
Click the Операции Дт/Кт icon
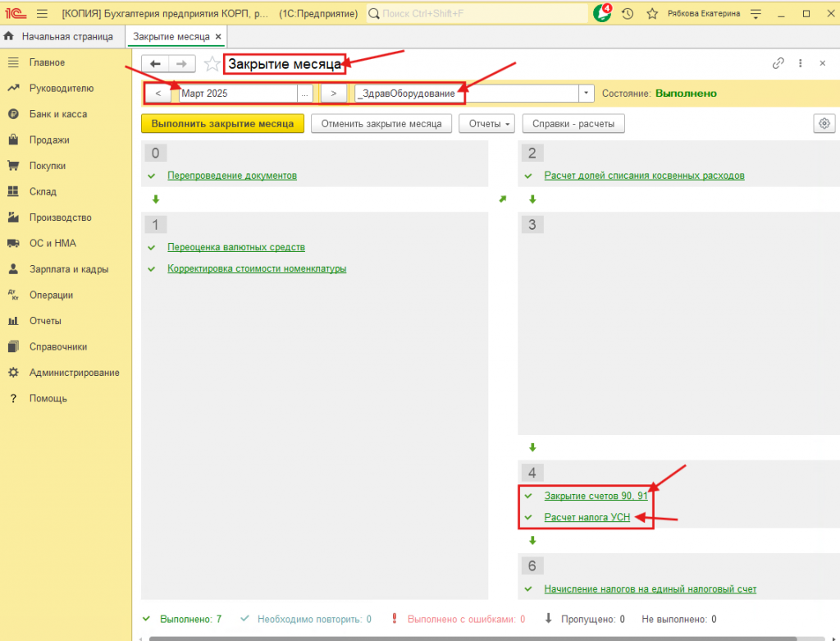[13, 295]
